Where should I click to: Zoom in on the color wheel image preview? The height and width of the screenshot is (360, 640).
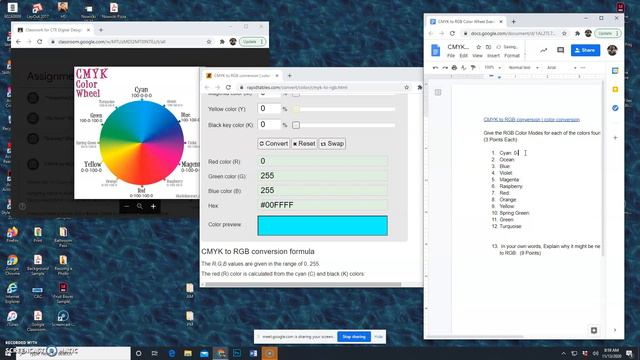(153, 207)
